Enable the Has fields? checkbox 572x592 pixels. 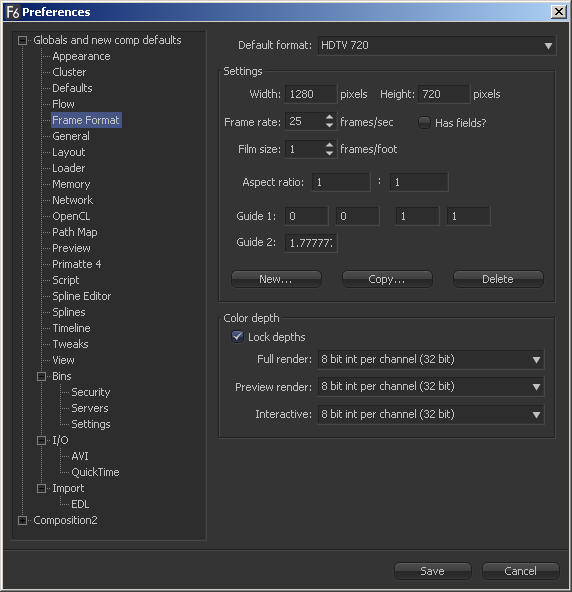424,122
